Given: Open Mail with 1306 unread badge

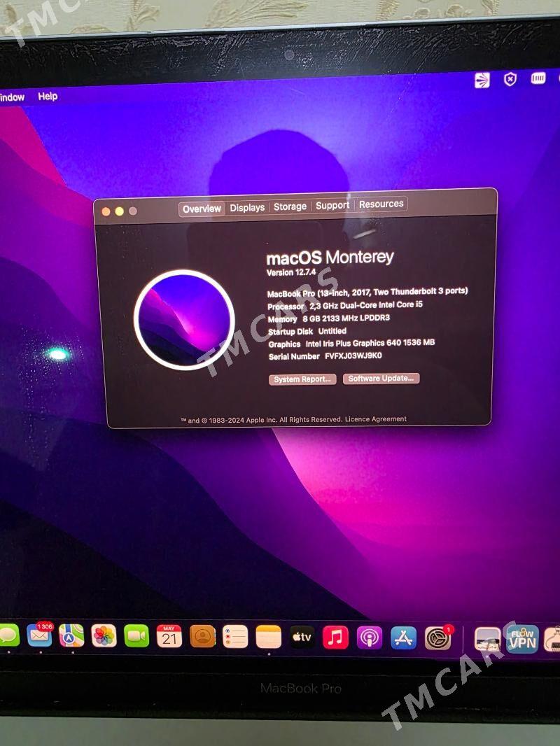Looking at the screenshot, I should (40, 635).
